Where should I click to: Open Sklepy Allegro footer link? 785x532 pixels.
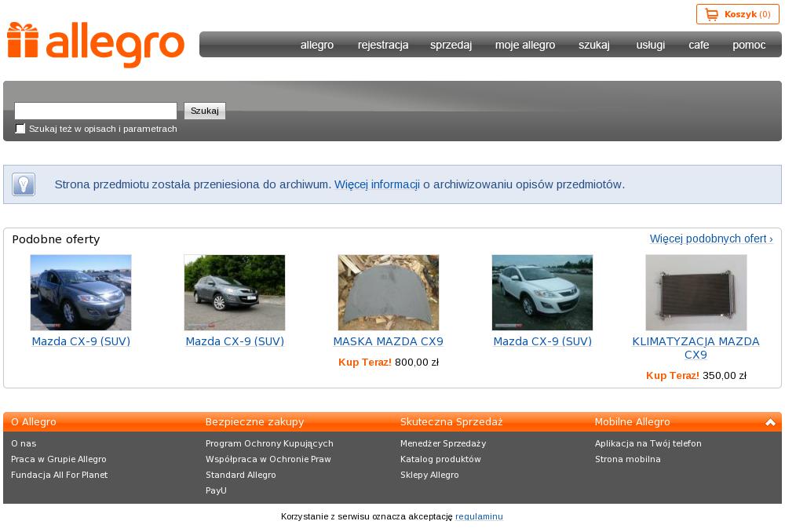click(x=429, y=475)
